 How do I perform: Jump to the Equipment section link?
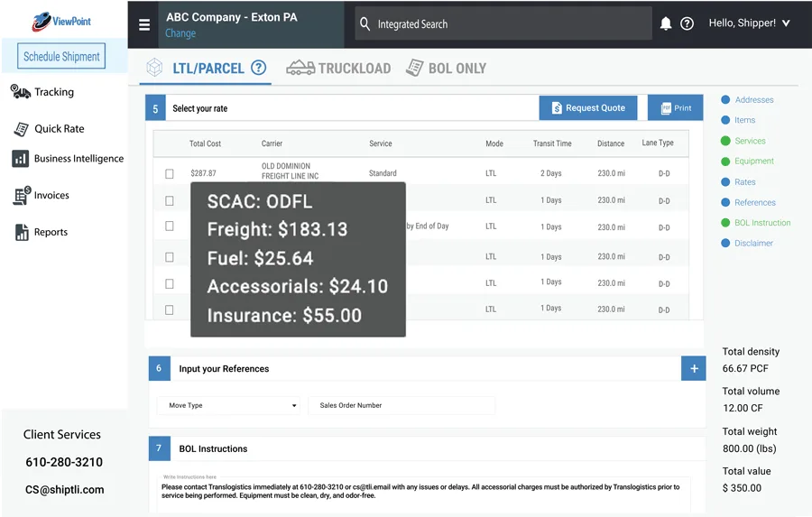pos(754,162)
